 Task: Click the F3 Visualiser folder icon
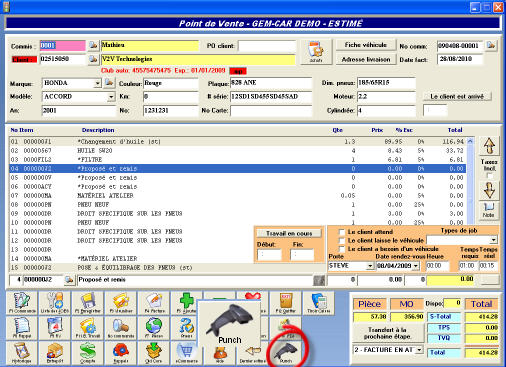click(121, 303)
